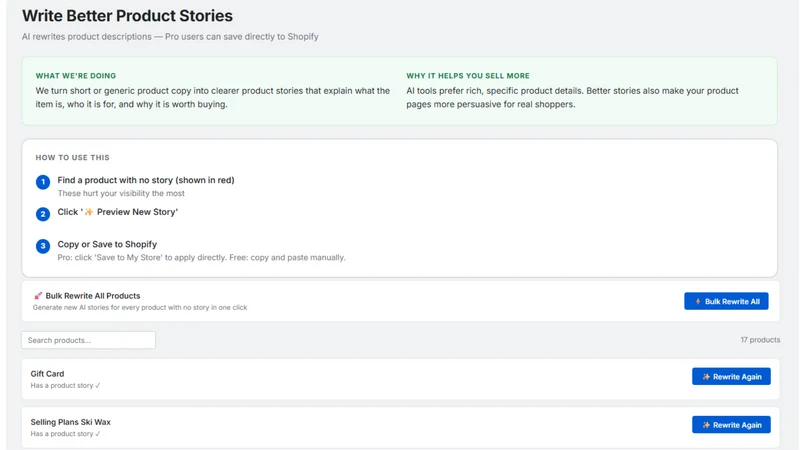The width and height of the screenshot is (800, 450).
Task: Click 'Has a product story' under Selling Plans Ski Wax
Action: click(x=65, y=434)
